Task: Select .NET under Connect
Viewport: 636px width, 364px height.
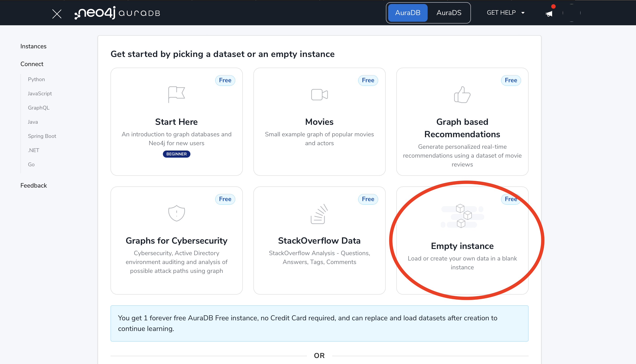Action: 34,150
